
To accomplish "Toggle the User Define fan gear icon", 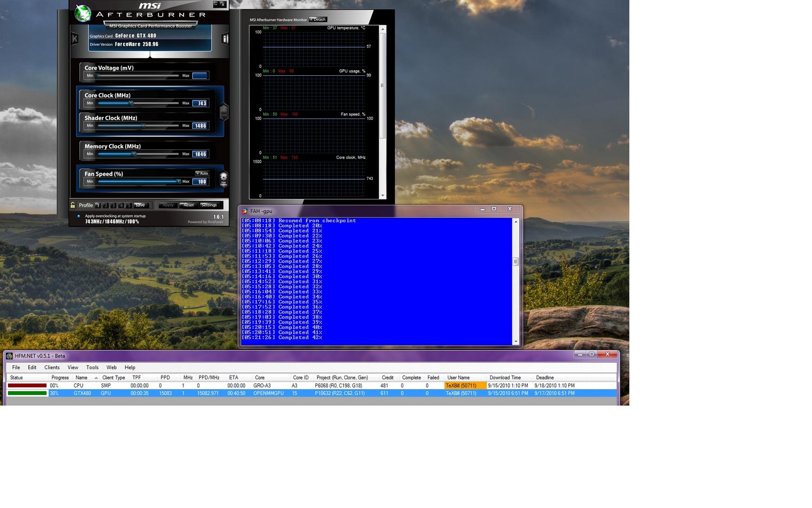I will (x=223, y=178).
